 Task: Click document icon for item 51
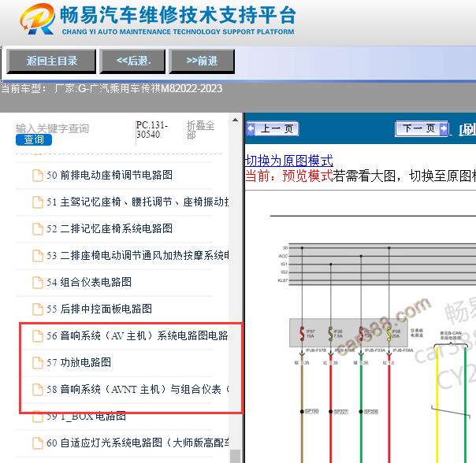tap(38, 202)
